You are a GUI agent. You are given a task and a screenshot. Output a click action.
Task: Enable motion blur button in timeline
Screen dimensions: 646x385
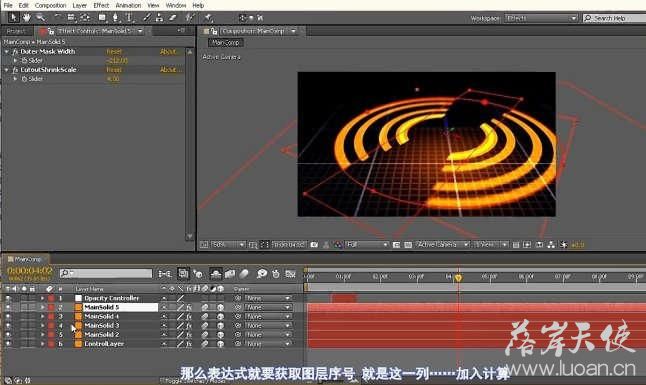(245, 273)
